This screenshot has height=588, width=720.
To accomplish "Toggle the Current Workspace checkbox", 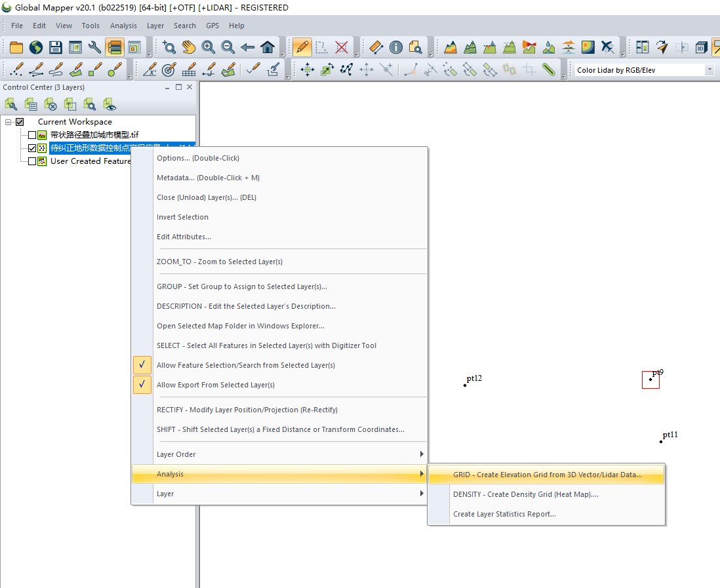I will (x=20, y=122).
